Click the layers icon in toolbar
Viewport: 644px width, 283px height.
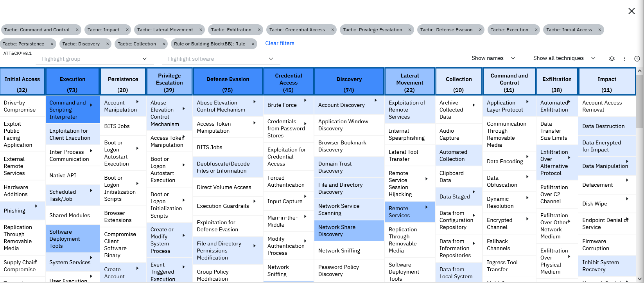click(x=612, y=59)
